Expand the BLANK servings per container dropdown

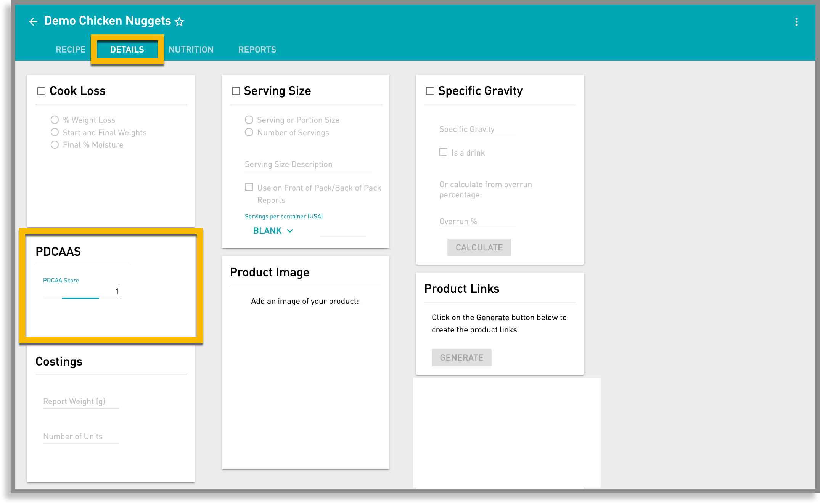pyautogui.click(x=273, y=231)
